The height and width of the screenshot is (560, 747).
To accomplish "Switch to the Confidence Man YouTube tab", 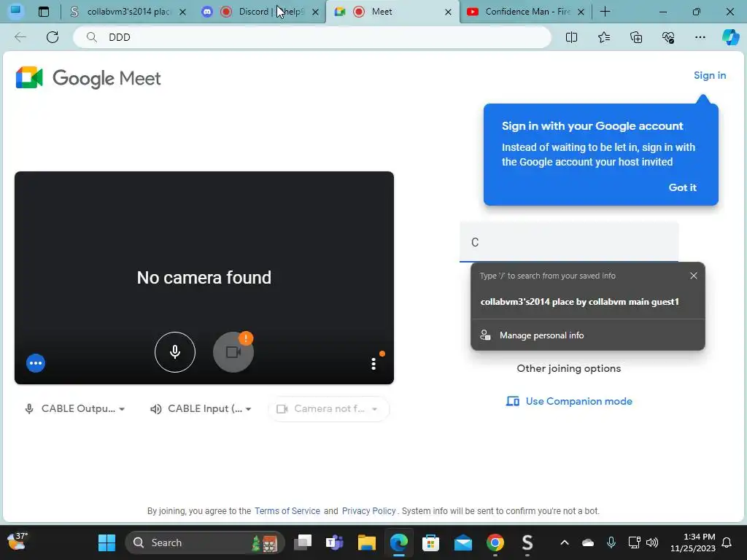I will 525,12.
